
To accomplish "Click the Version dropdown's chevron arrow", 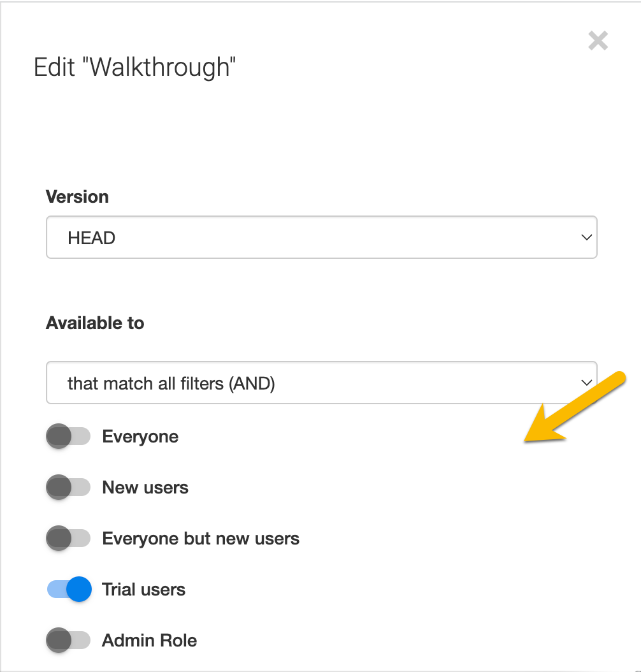I will [586, 238].
